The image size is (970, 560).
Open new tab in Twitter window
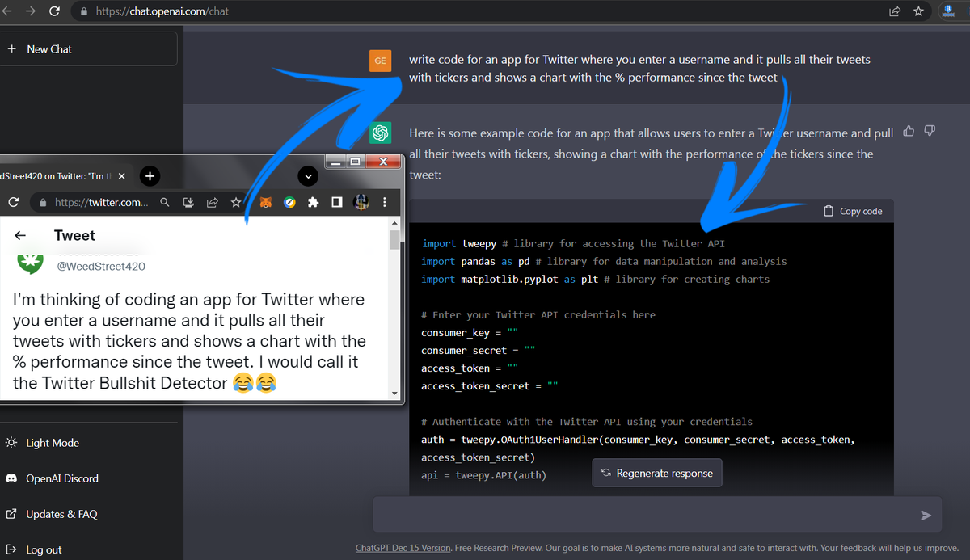point(150,176)
